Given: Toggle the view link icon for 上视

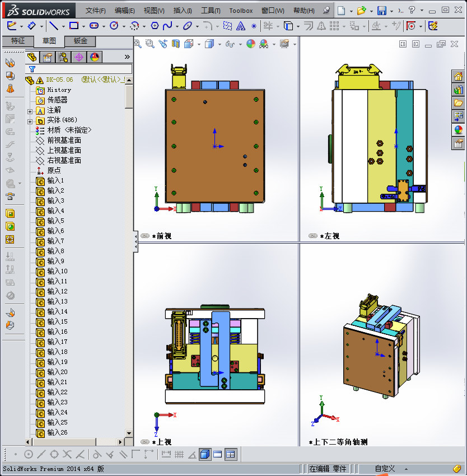Looking at the screenshot, I should [145, 442].
